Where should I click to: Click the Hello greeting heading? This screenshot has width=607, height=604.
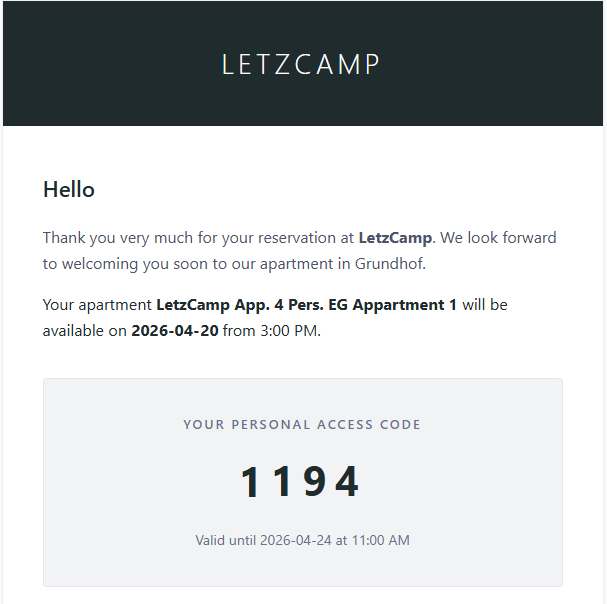[69, 189]
